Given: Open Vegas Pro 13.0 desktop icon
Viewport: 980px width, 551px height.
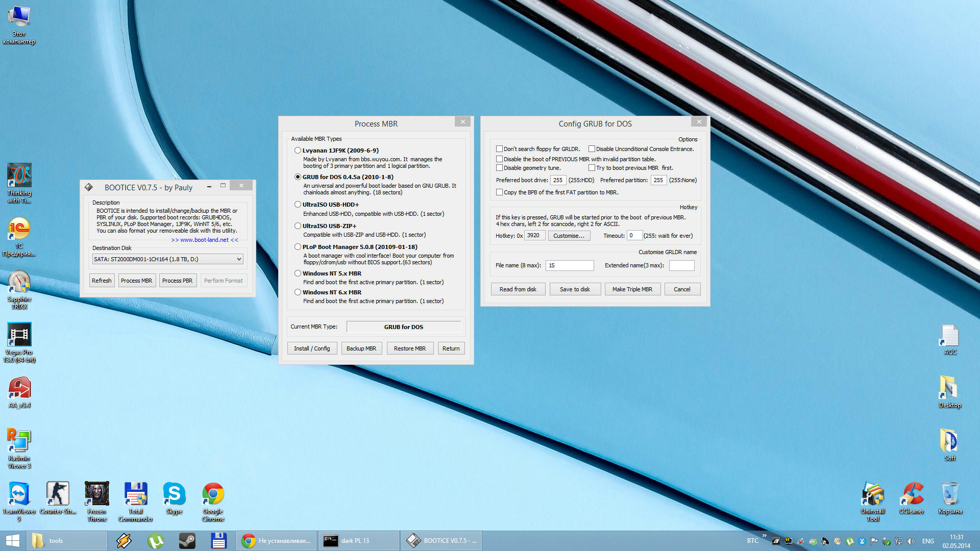Looking at the screenshot, I should tap(19, 343).
